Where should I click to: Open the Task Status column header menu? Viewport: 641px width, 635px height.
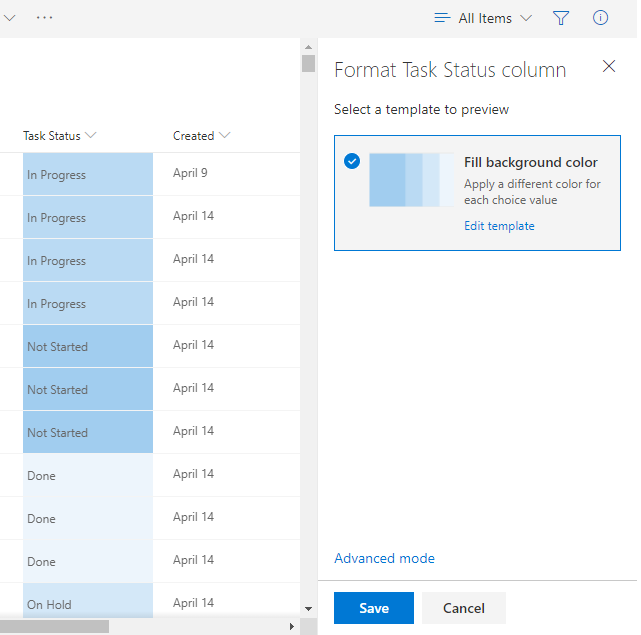(91, 135)
